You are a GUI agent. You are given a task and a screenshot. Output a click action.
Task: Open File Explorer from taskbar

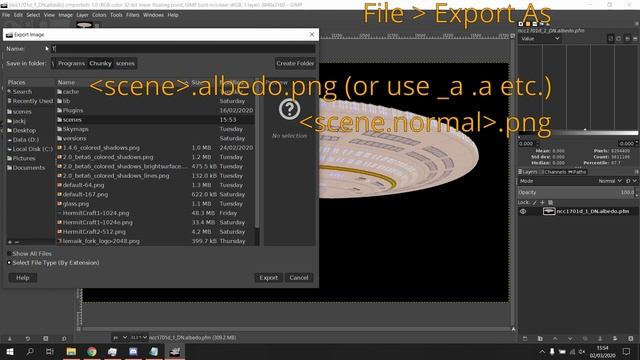71,351
